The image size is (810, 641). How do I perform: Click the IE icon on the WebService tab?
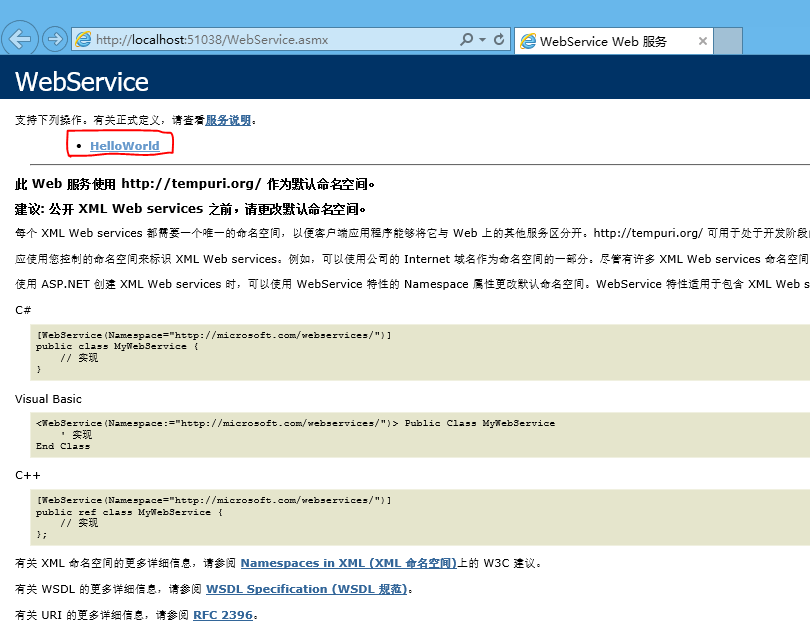point(528,41)
